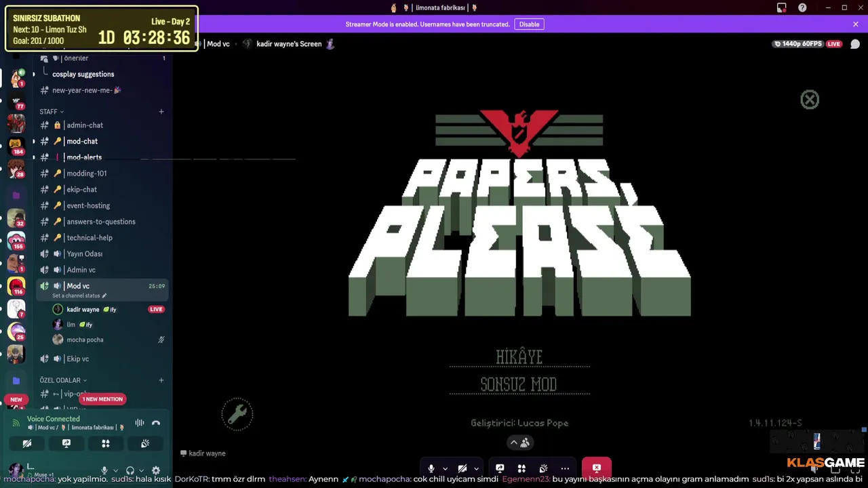The width and height of the screenshot is (868, 488).
Task: Open more options ellipsis in stream bar
Action: coord(565,468)
